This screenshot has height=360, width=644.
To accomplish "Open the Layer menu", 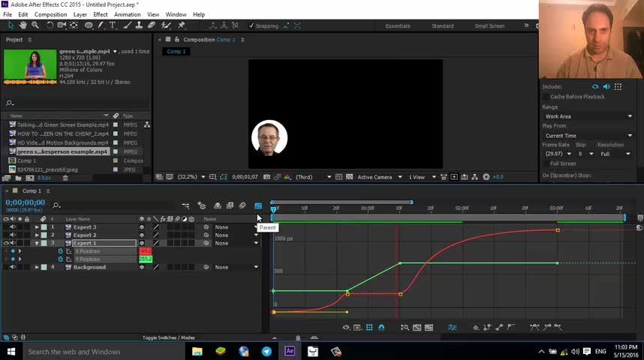I will pos(80,14).
